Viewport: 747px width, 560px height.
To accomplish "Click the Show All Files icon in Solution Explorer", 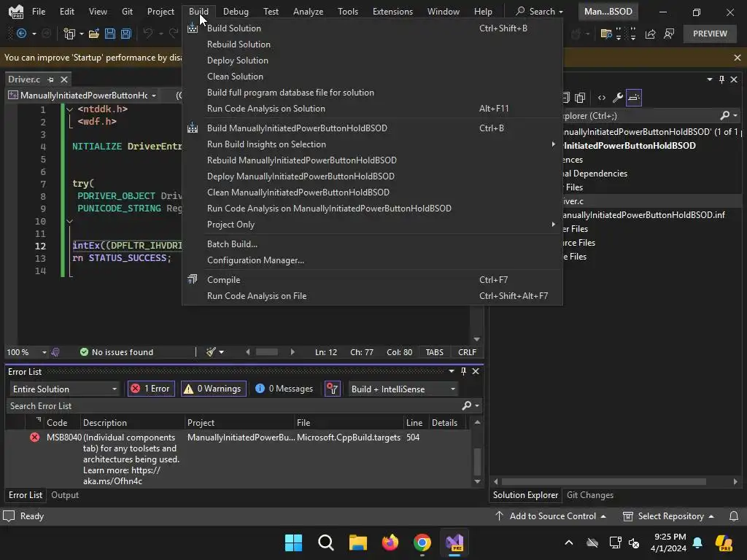I will [580, 98].
